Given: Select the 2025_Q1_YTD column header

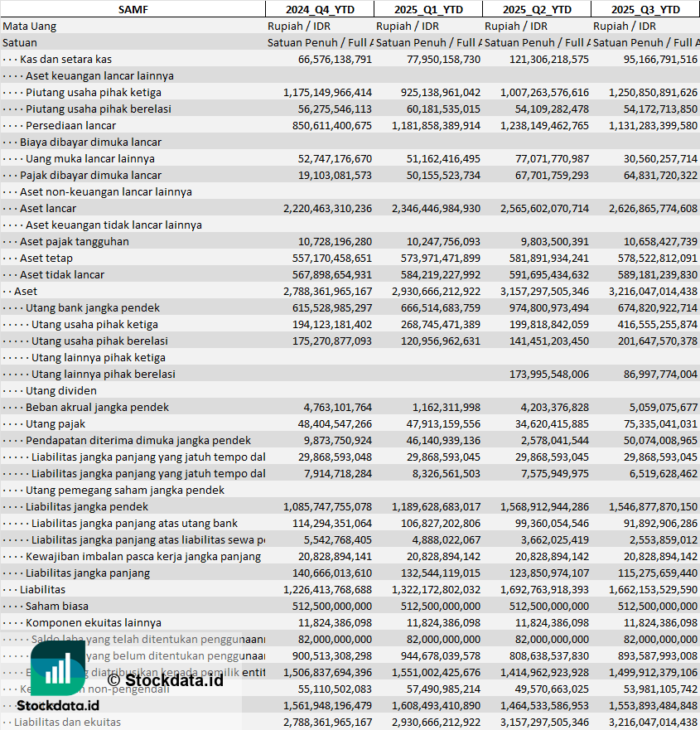Looking at the screenshot, I should click(x=427, y=9).
